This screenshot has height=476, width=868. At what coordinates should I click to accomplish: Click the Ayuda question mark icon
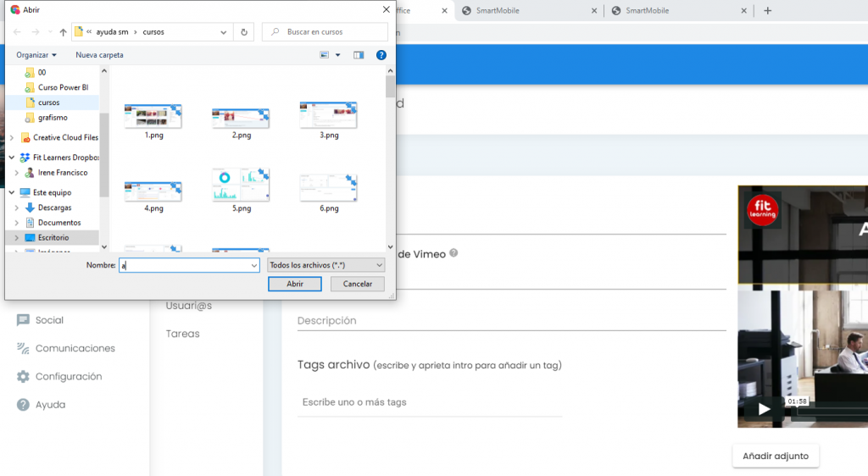pos(24,405)
